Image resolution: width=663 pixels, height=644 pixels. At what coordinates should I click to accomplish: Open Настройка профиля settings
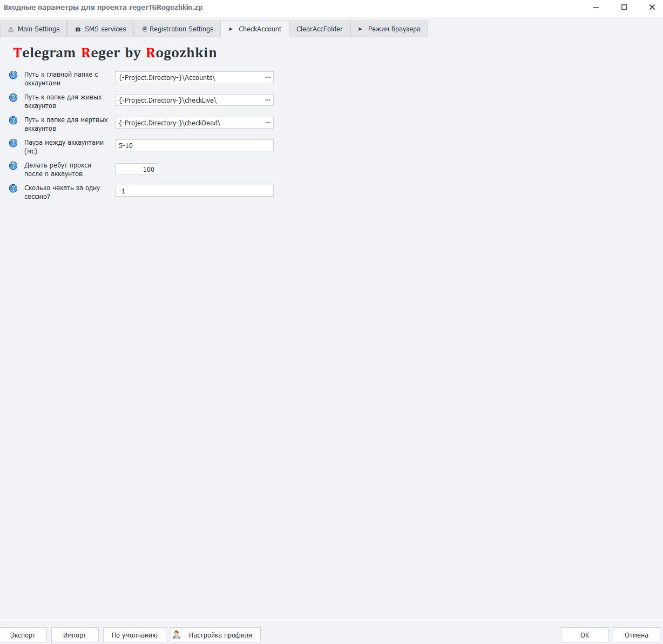point(215,635)
